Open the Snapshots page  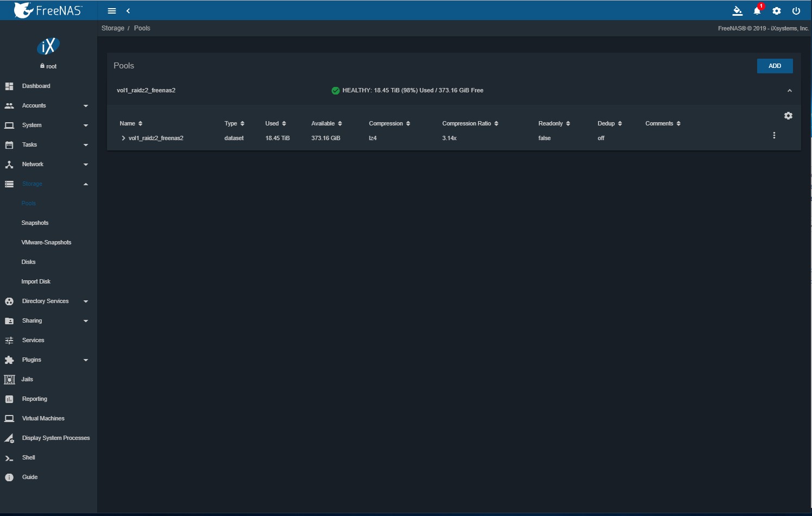35,223
